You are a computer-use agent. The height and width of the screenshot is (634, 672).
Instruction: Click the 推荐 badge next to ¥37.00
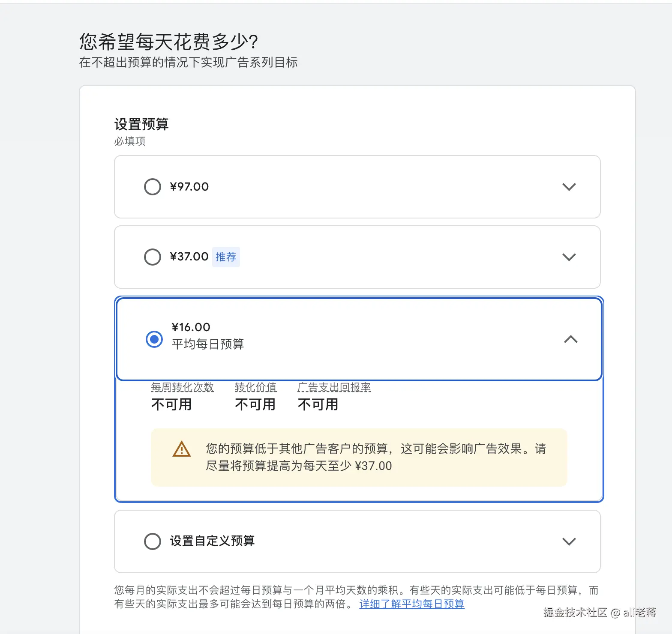[226, 257]
